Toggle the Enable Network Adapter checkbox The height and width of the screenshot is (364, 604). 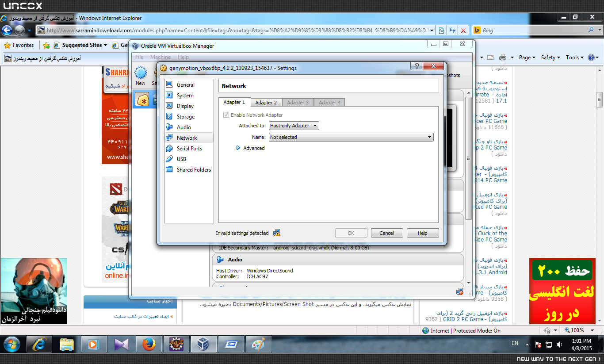pyautogui.click(x=226, y=115)
